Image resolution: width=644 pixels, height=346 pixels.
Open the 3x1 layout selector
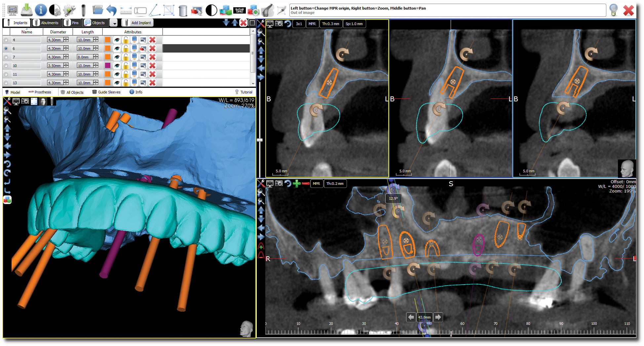point(299,24)
